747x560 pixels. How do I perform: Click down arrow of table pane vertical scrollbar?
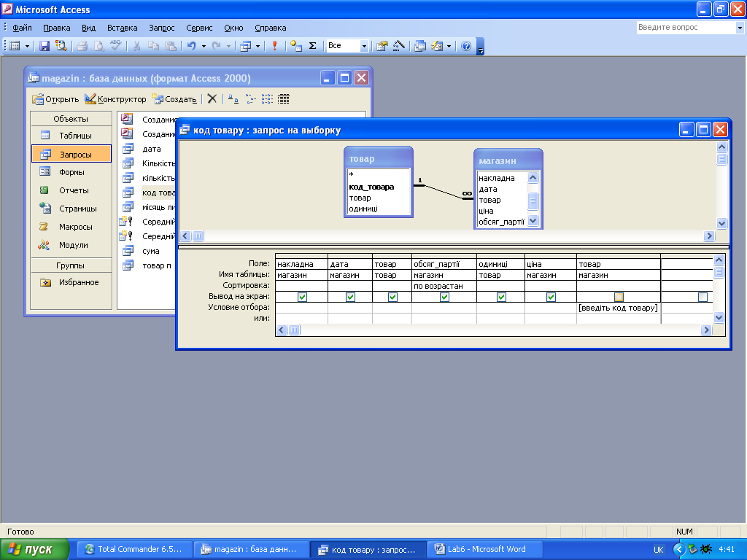[721, 223]
